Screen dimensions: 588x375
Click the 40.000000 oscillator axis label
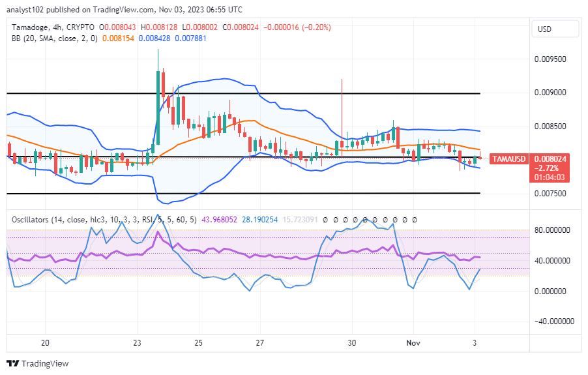click(552, 261)
